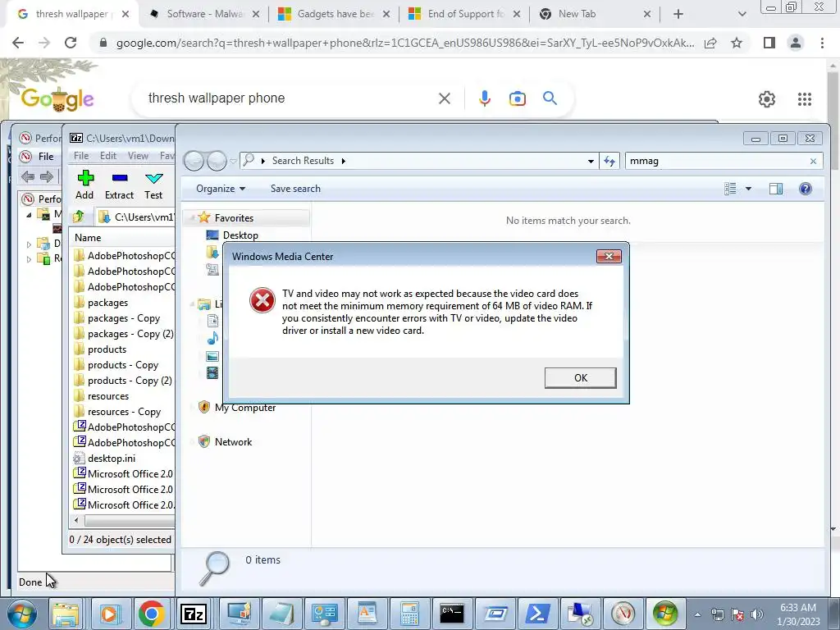840x630 pixels.
Task: Toggle the Explorer preview pane icon
Action: click(775, 189)
